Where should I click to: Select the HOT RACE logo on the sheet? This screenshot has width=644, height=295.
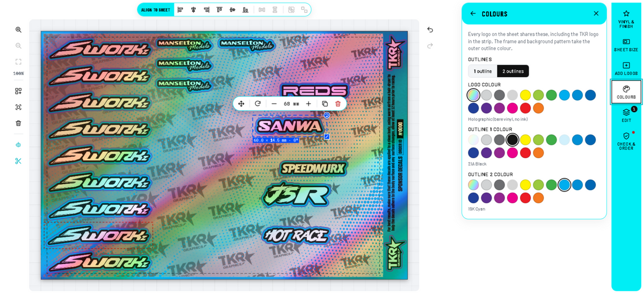point(296,235)
